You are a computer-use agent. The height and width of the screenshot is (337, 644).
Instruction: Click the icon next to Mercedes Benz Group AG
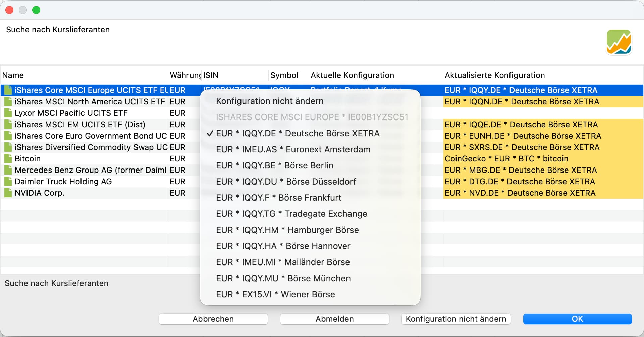tap(8, 170)
